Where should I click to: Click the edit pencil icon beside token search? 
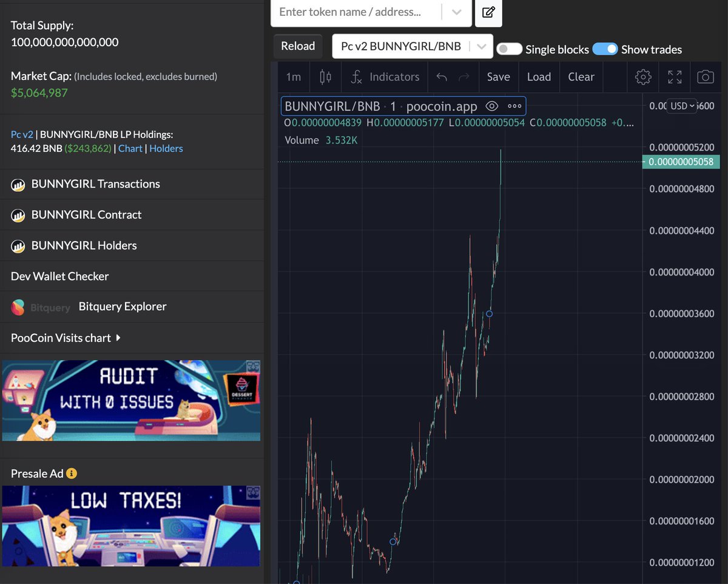(488, 12)
